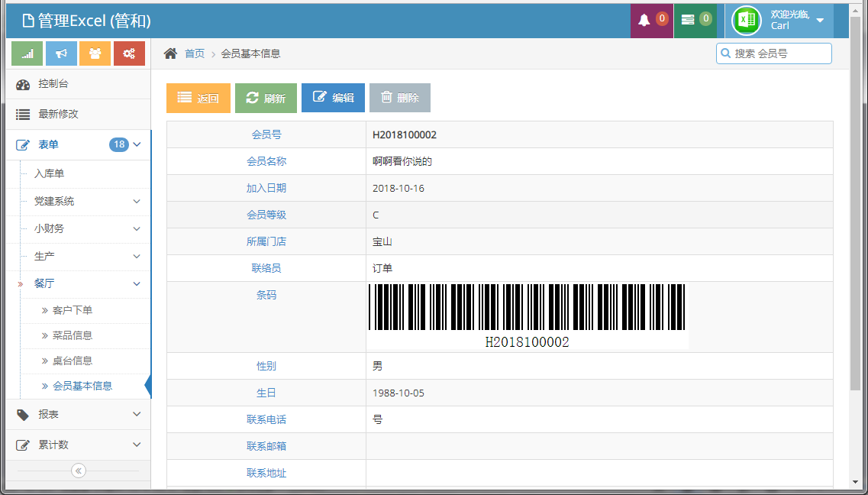The height and width of the screenshot is (495, 868).
Task: Click member number value H2018100002
Action: [405, 135]
